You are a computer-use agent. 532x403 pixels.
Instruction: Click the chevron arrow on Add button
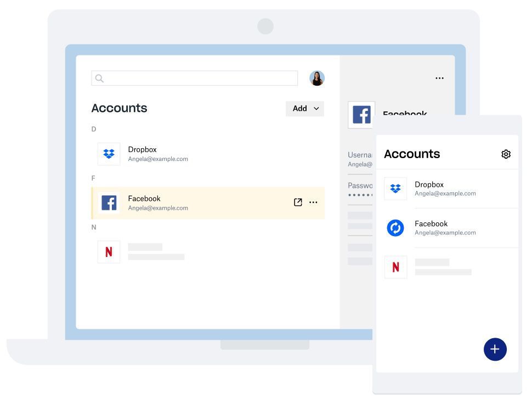316,108
